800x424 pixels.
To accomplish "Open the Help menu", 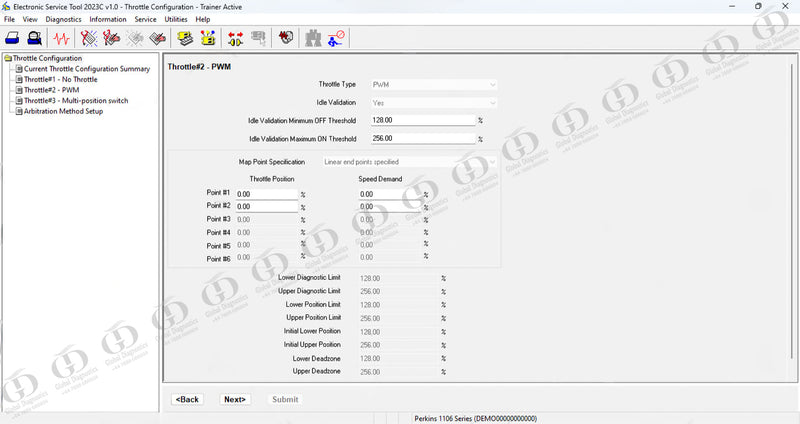I will (203, 19).
